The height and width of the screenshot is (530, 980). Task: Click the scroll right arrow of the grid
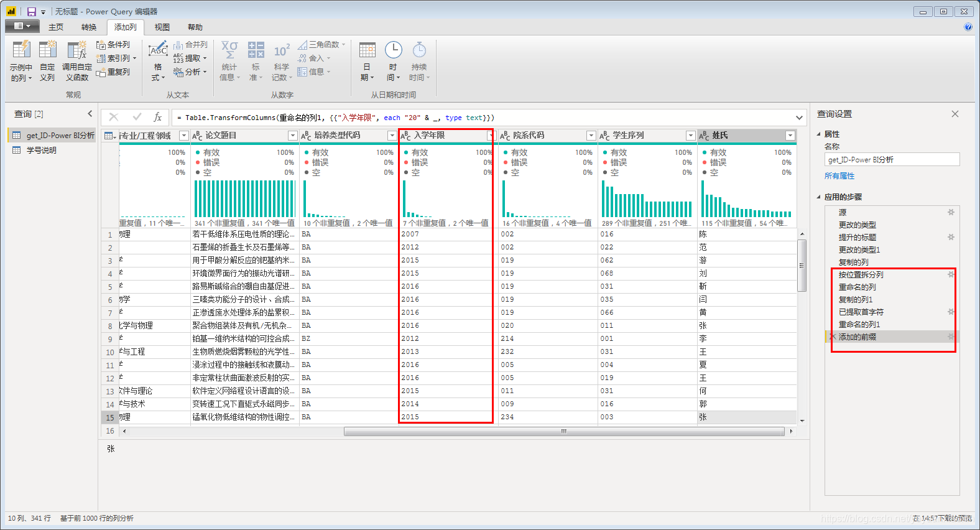[791, 431]
